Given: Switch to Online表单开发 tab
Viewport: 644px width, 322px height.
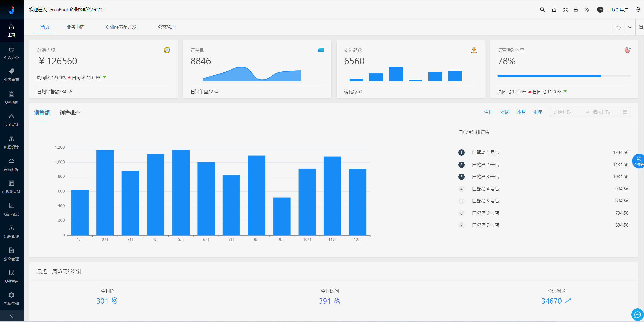Looking at the screenshot, I should pyautogui.click(x=121, y=27).
